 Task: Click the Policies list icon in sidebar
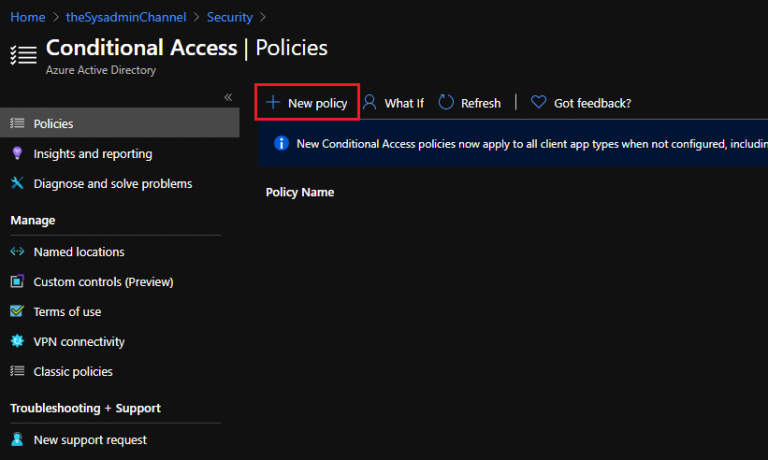[x=17, y=123]
